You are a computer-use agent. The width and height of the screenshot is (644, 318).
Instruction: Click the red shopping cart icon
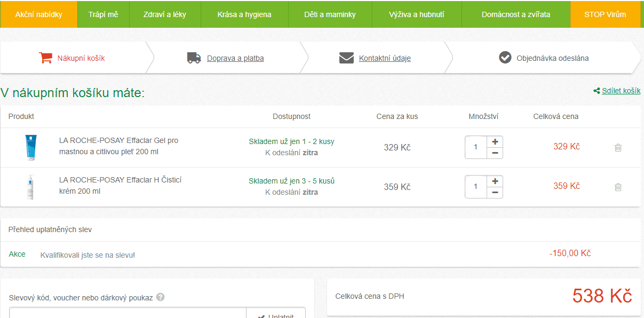tap(45, 58)
